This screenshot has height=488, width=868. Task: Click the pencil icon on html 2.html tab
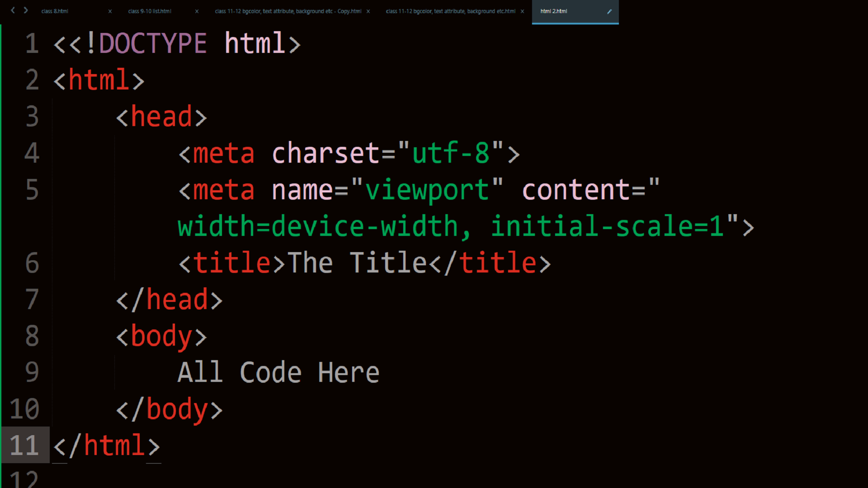coord(609,11)
